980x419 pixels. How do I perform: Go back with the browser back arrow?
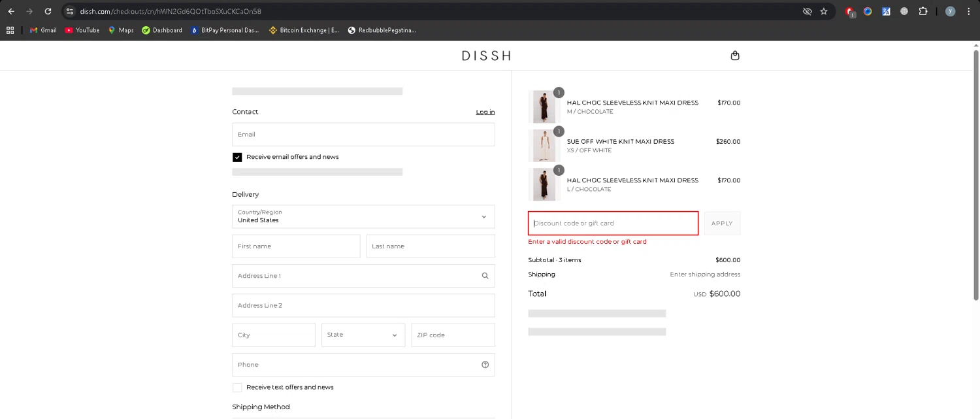[x=11, y=11]
